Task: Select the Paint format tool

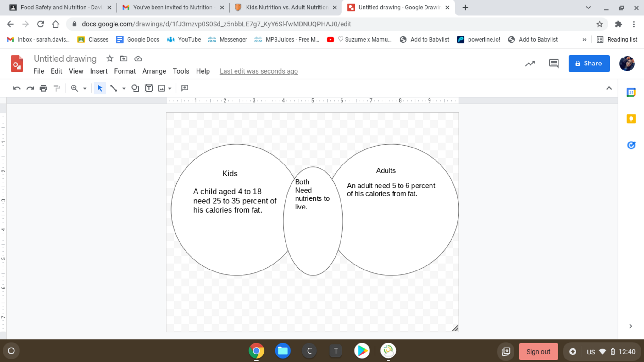Action: tap(57, 88)
